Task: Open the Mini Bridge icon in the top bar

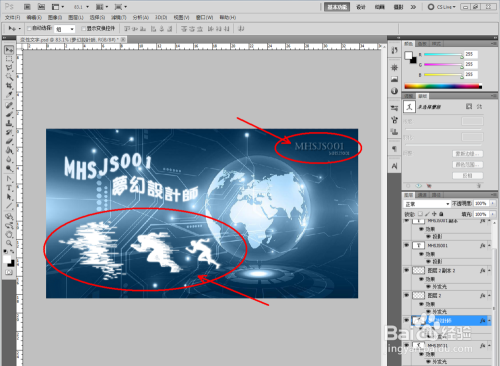Action: click(x=41, y=7)
